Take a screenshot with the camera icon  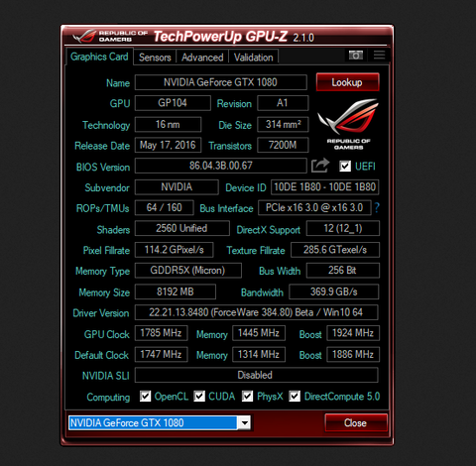(x=356, y=56)
